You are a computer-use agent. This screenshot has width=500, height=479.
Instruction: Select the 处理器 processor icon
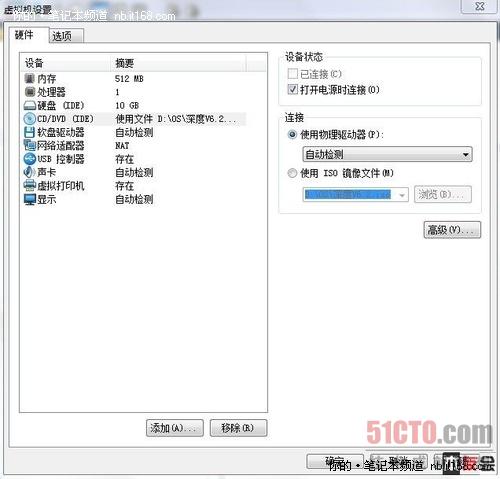click(x=30, y=92)
